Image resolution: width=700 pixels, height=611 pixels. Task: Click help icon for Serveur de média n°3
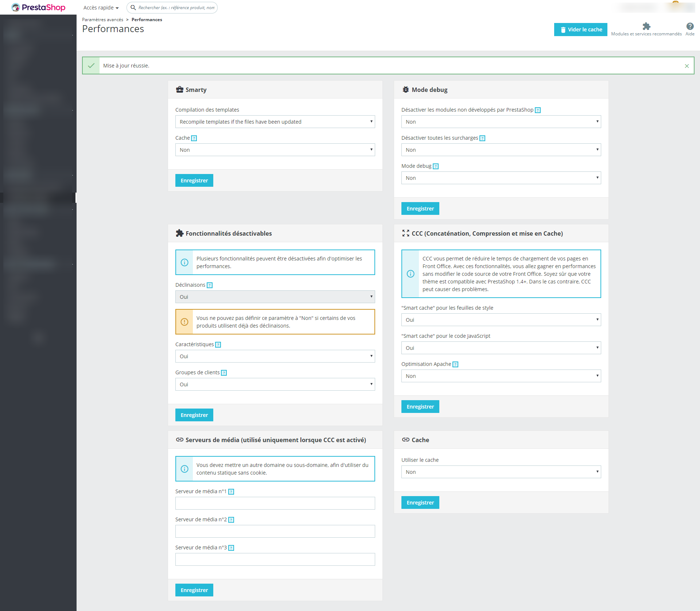tap(231, 548)
